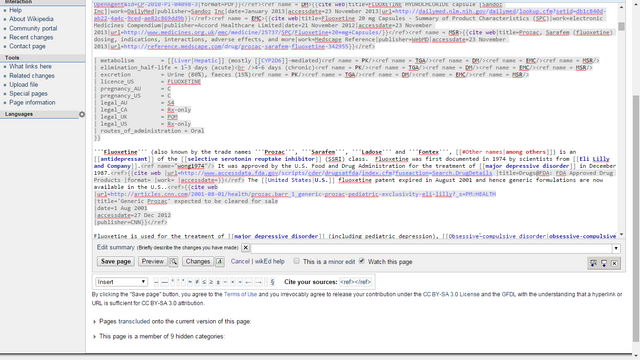Image resolution: width=640 pixels, height=360 pixels.
Task: Insert the degree symbol °
Action: point(173,282)
